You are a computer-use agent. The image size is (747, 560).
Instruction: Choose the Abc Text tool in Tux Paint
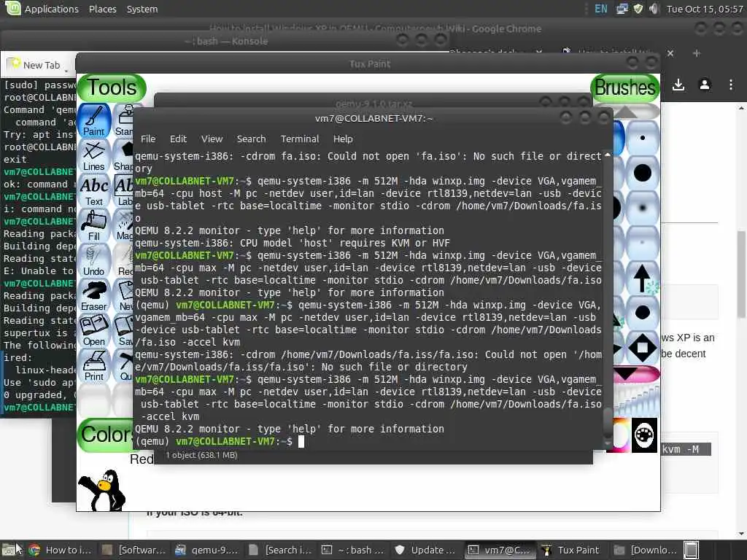94,192
